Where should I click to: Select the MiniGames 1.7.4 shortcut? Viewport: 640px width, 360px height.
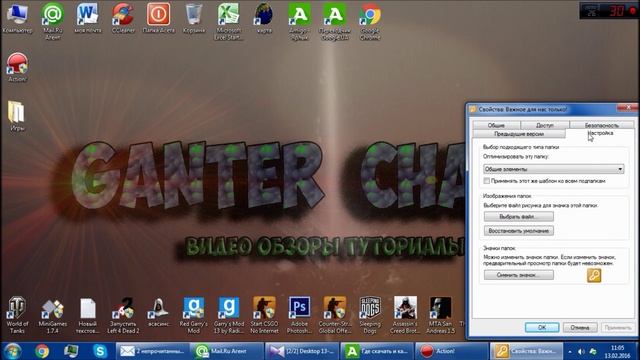(52, 315)
